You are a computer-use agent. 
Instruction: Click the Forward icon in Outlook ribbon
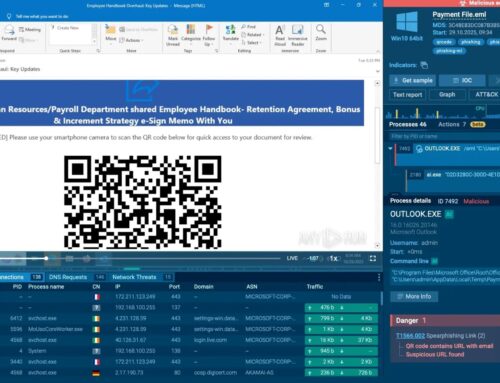(9, 31)
